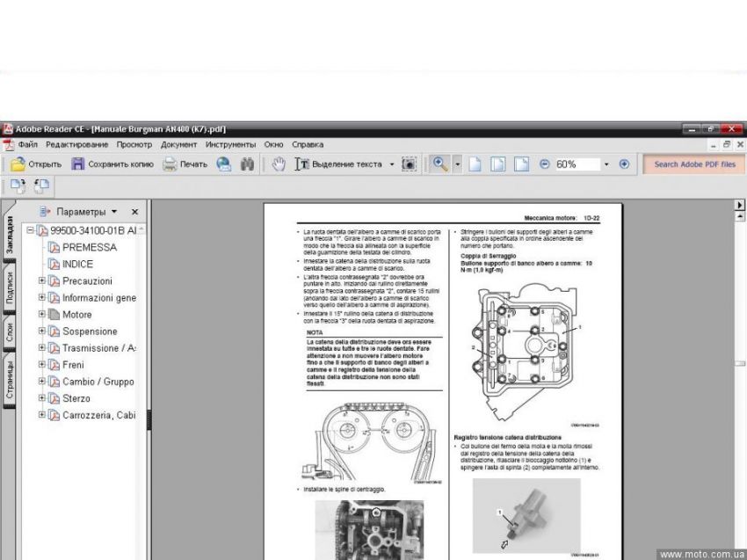Open the 60% zoom level dropdown
Screen dimensions: 747x560
(606, 164)
